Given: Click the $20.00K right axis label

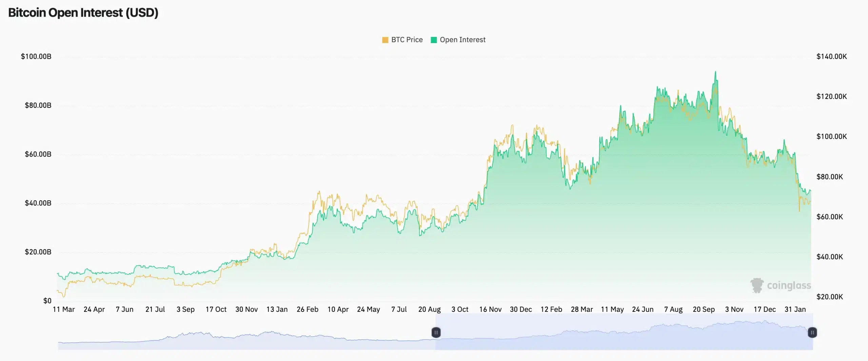Looking at the screenshot, I should tap(829, 297).
